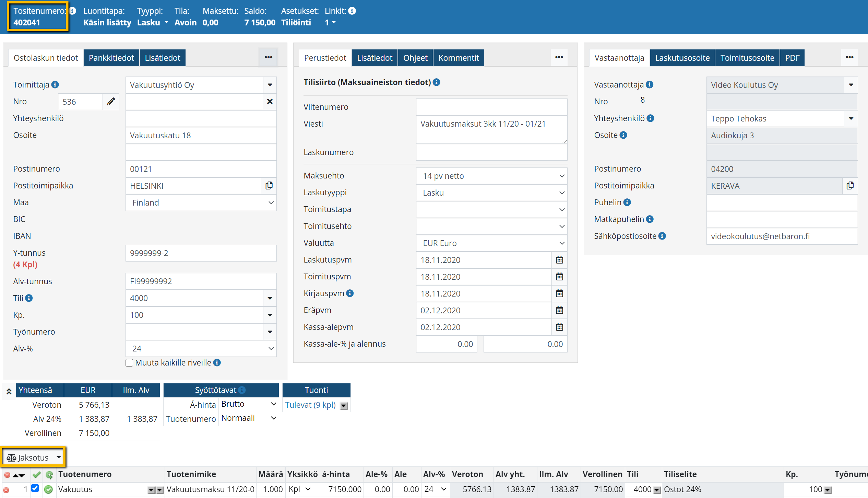Expand the Maksuehto 14 pv netto dropdown

coord(491,176)
